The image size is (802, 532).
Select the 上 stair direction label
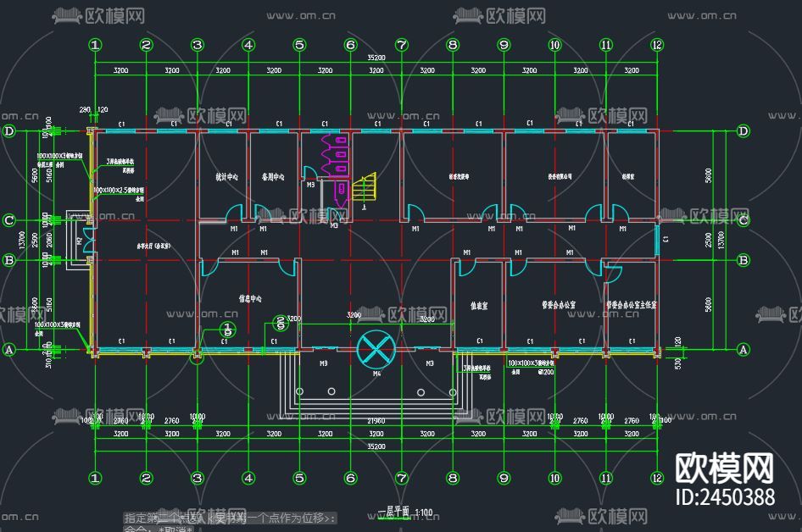coord(365,207)
